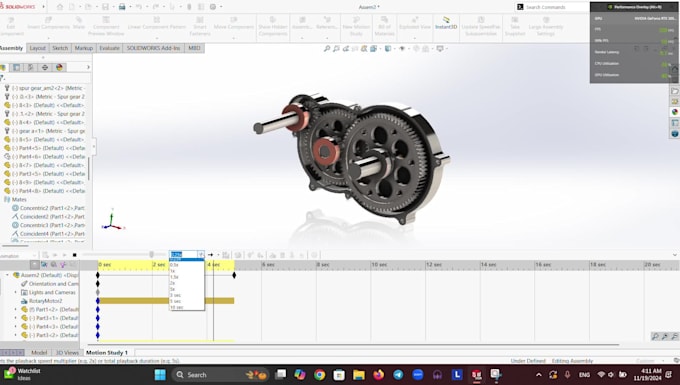Click the Calculate motion study icon
Viewport: 680px width, 385px height.
pyautogui.click(x=45, y=255)
